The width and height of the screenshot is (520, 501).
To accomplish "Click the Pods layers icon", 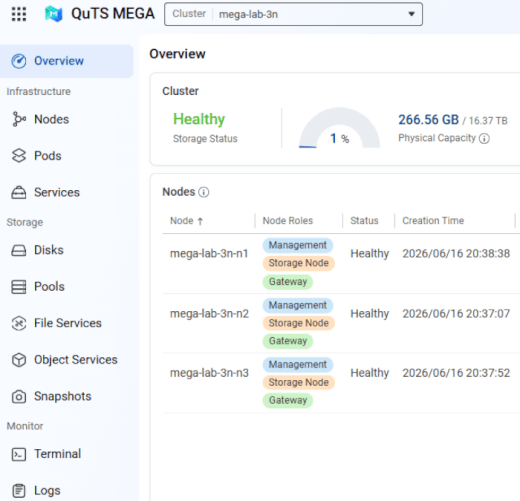I will pyautogui.click(x=19, y=156).
